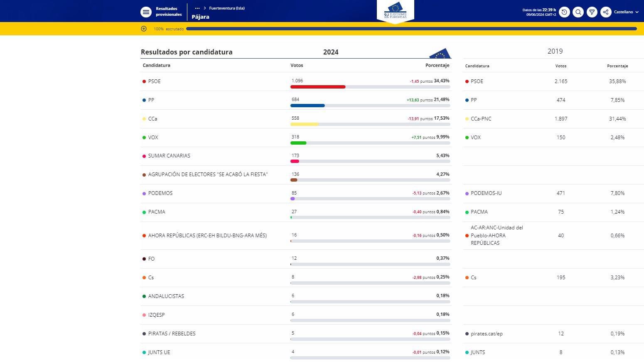Select SUMAR CANARIAS candidatura

pyautogui.click(x=169, y=156)
